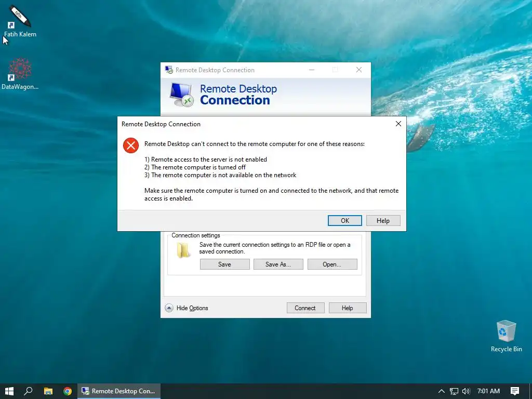Click text '1) Remote access to the server is not enabled'
The height and width of the screenshot is (399, 532).
click(x=206, y=159)
